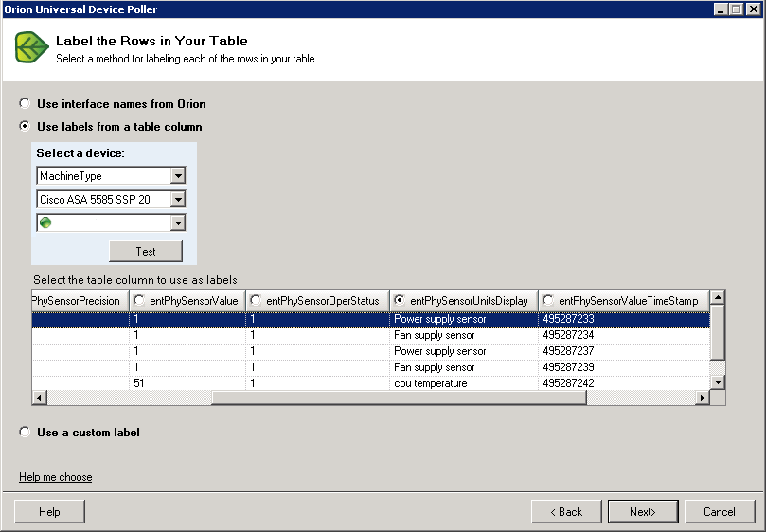Select 'Use interface names from Orion' radio
This screenshot has width=766, height=532.
click(x=25, y=103)
